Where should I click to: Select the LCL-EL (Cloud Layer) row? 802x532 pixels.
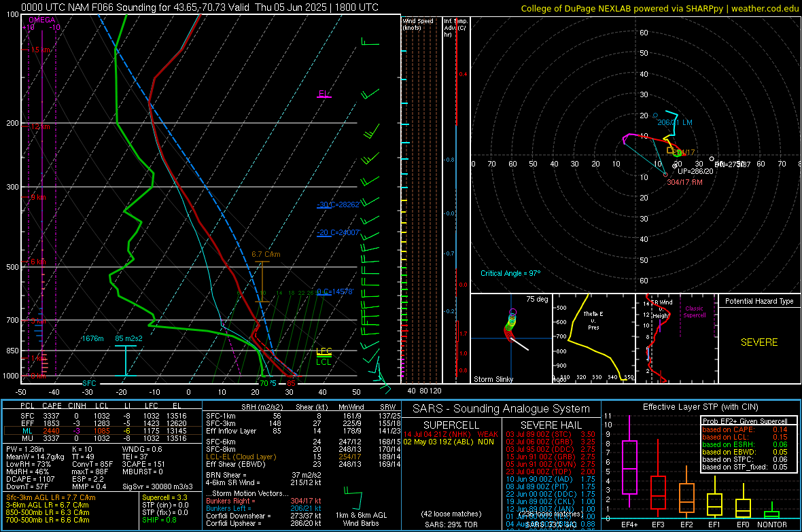point(303,457)
